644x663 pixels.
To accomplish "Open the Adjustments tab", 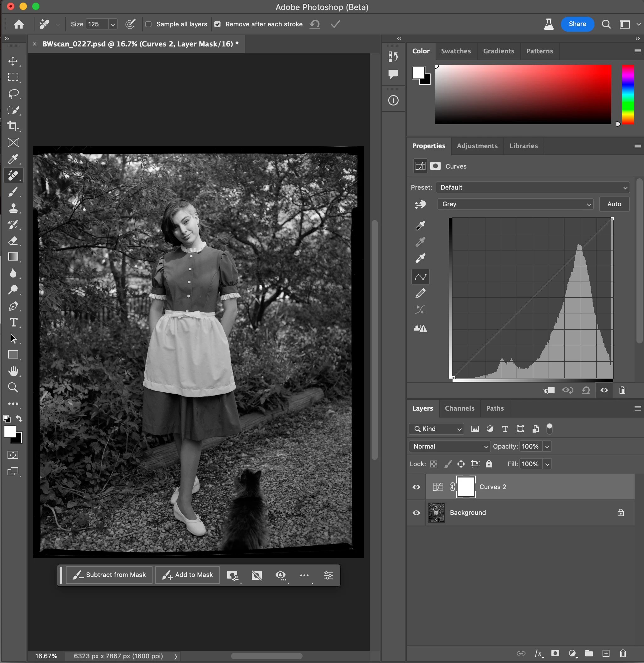I will point(477,146).
